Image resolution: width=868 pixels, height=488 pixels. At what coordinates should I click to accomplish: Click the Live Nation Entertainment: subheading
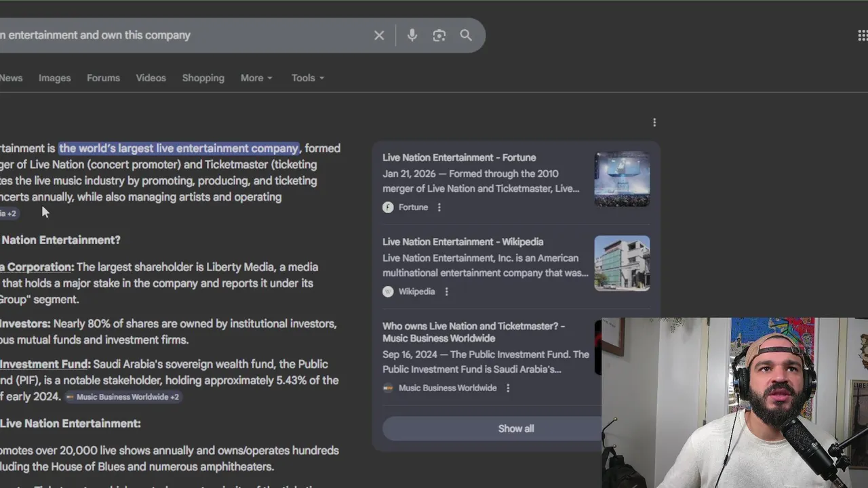tap(70, 423)
